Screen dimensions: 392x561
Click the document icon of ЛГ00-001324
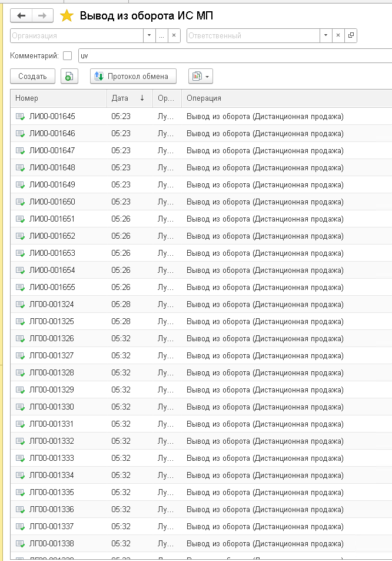pos(21,305)
